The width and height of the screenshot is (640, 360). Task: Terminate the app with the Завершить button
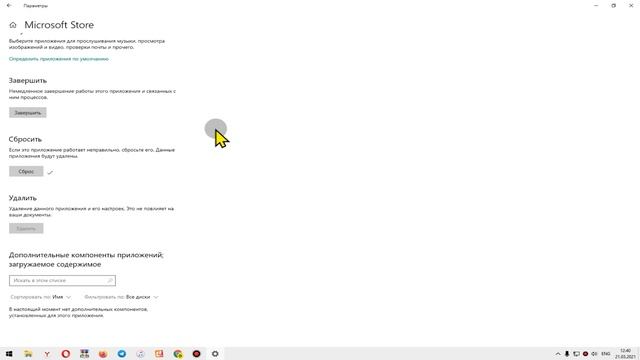click(28, 113)
